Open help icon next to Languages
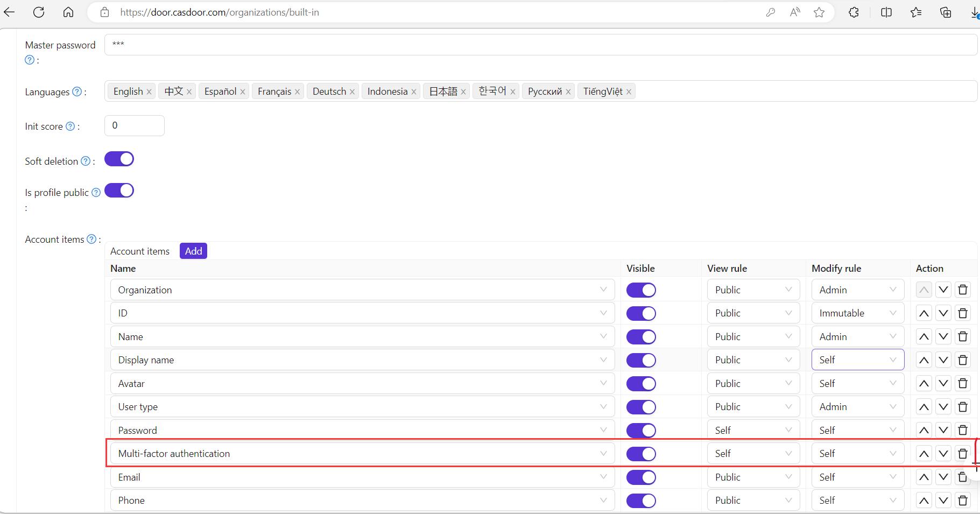The height and width of the screenshot is (514, 980). (77, 92)
